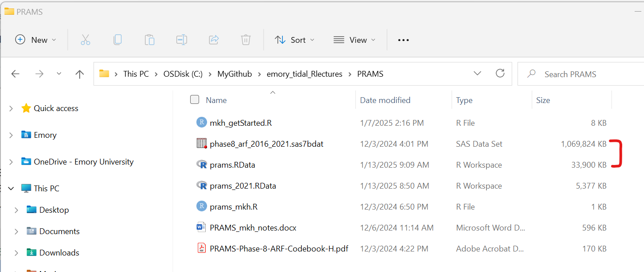Open the Sort dropdown menu
644x272 pixels.
(294, 40)
